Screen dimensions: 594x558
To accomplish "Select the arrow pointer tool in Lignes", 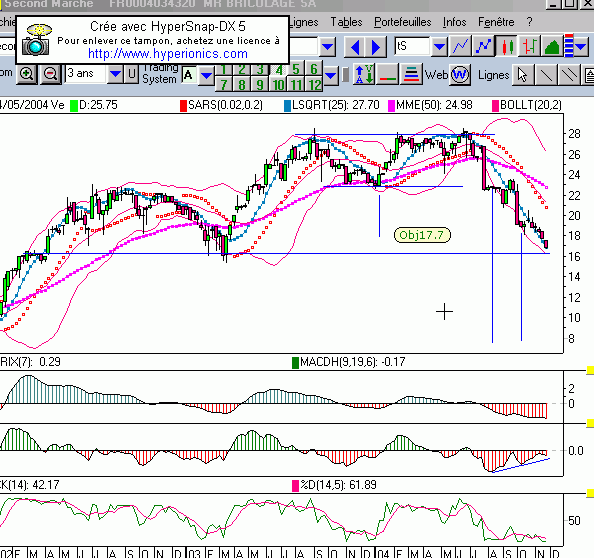I will (x=522, y=75).
